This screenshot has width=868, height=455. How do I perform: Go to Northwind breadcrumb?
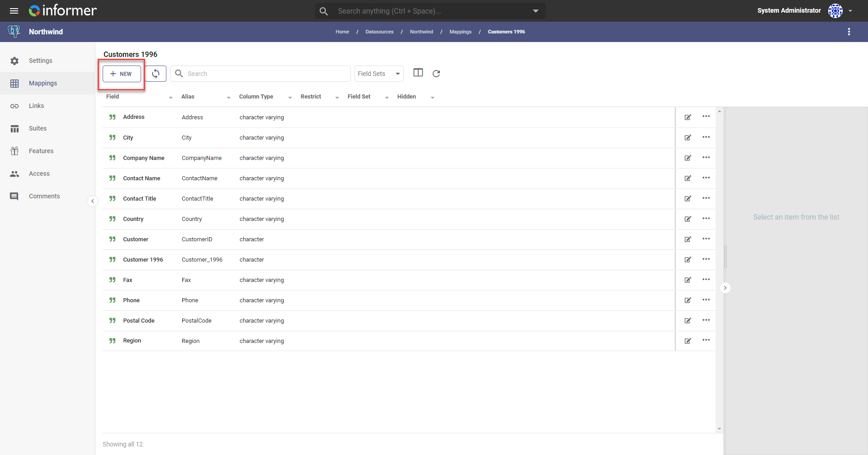421,32
